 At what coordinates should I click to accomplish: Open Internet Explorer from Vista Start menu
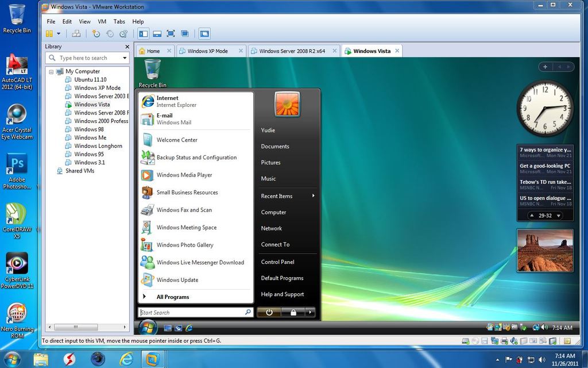pyautogui.click(x=196, y=101)
